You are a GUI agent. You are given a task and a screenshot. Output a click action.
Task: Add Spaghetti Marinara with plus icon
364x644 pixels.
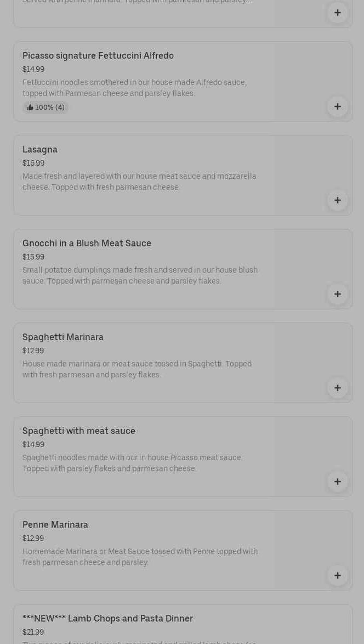[x=337, y=388]
